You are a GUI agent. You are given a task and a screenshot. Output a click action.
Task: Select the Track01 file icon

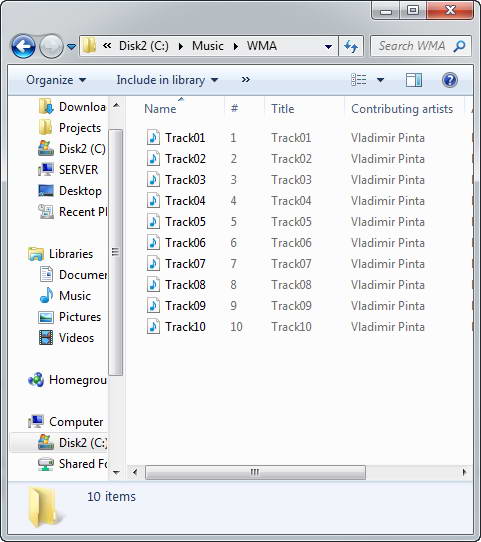click(x=153, y=137)
